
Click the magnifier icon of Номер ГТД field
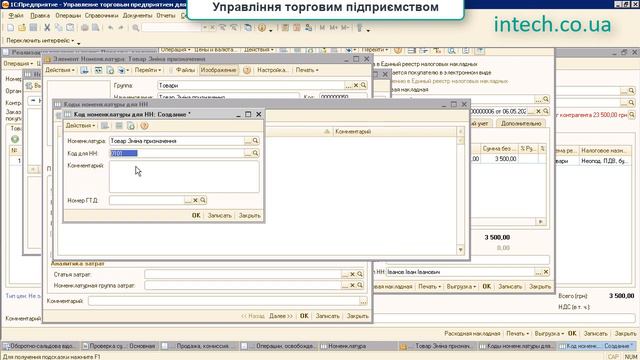(203, 200)
